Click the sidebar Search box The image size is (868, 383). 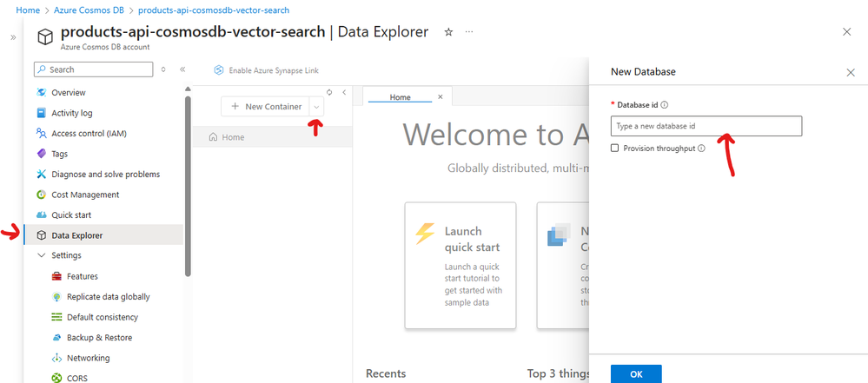coord(94,69)
